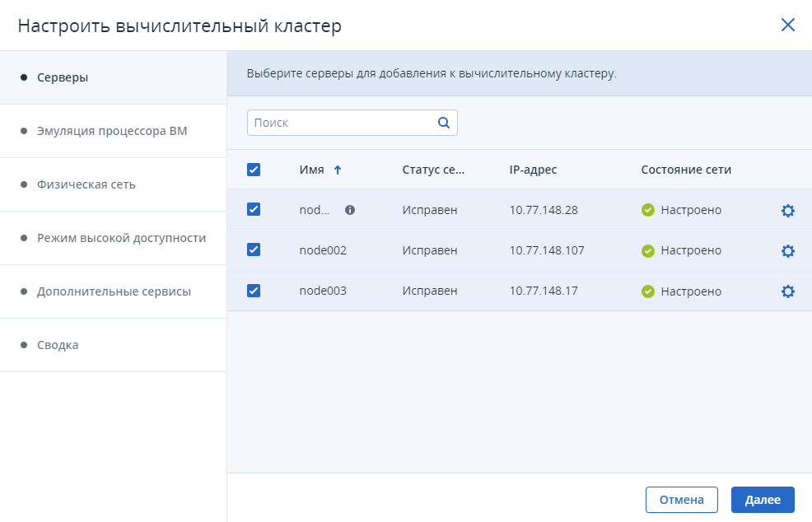Select the node002 name cell
The height and width of the screenshot is (522, 812).
pyautogui.click(x=323, y=250)
